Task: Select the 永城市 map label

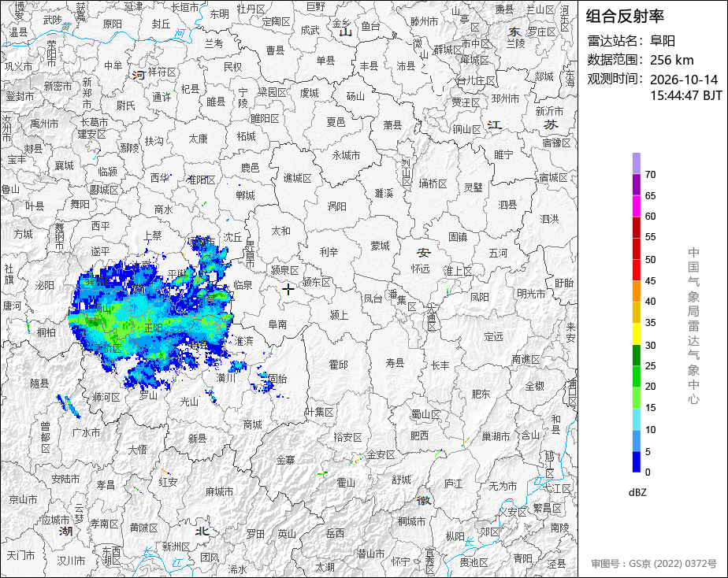Action: pyautogui.click(x=346, y=155)
